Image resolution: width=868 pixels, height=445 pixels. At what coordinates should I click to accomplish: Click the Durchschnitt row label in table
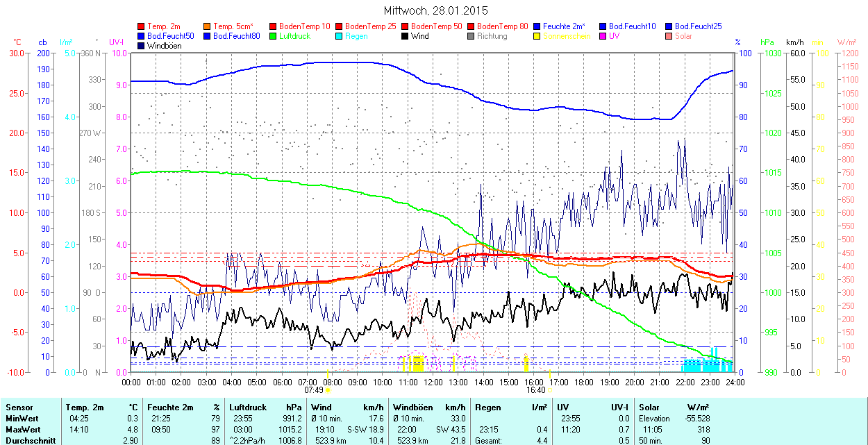point(27,441)
